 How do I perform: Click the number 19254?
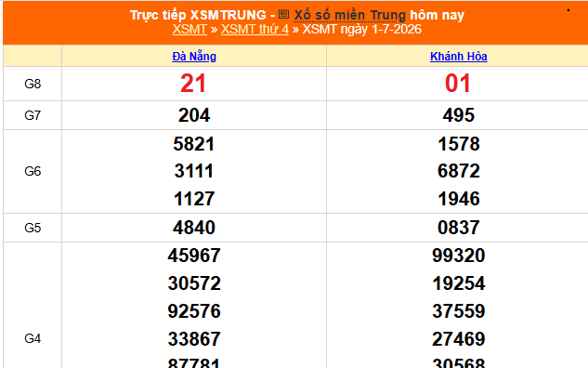click(x=458, y=283)
